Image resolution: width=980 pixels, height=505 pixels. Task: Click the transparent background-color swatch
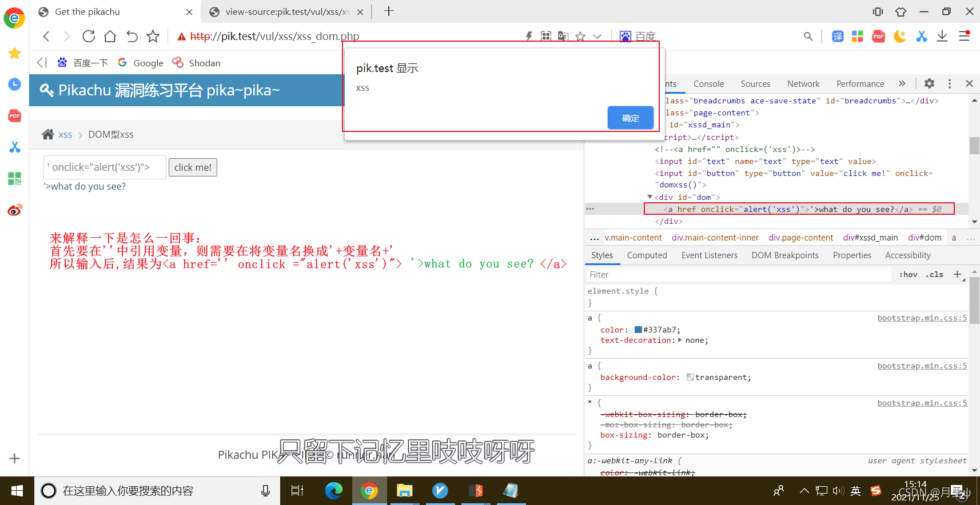tap(690, 377)
